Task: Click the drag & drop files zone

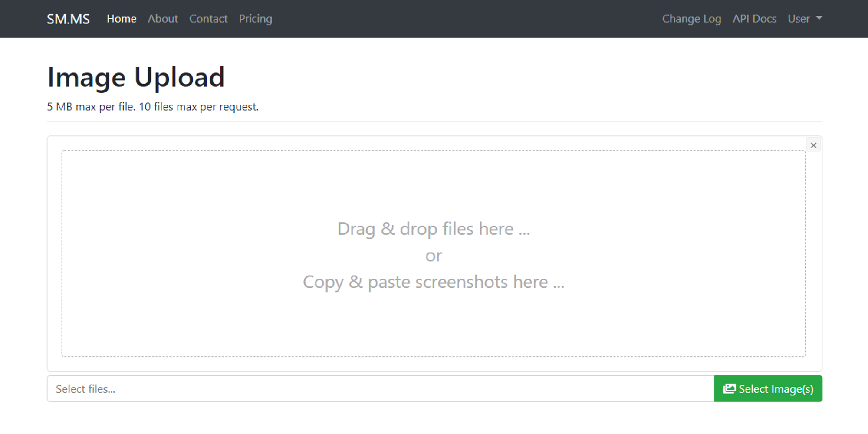Action: 434,254
